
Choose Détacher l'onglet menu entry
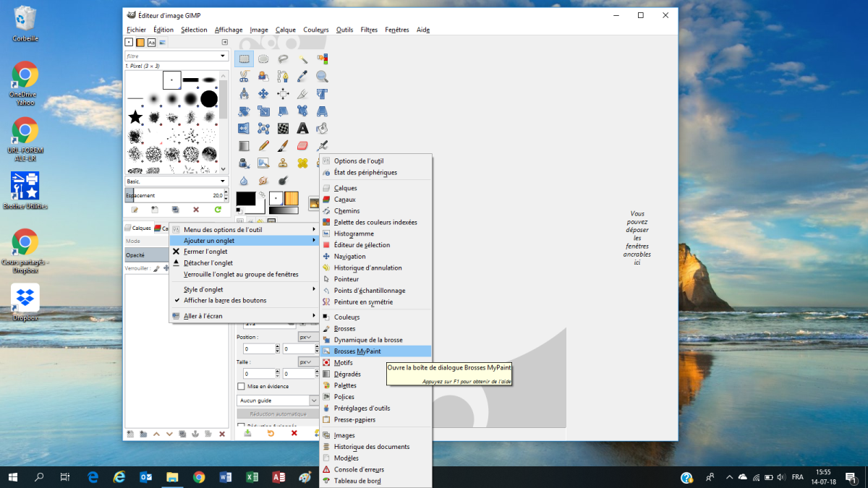click(245, 263)
